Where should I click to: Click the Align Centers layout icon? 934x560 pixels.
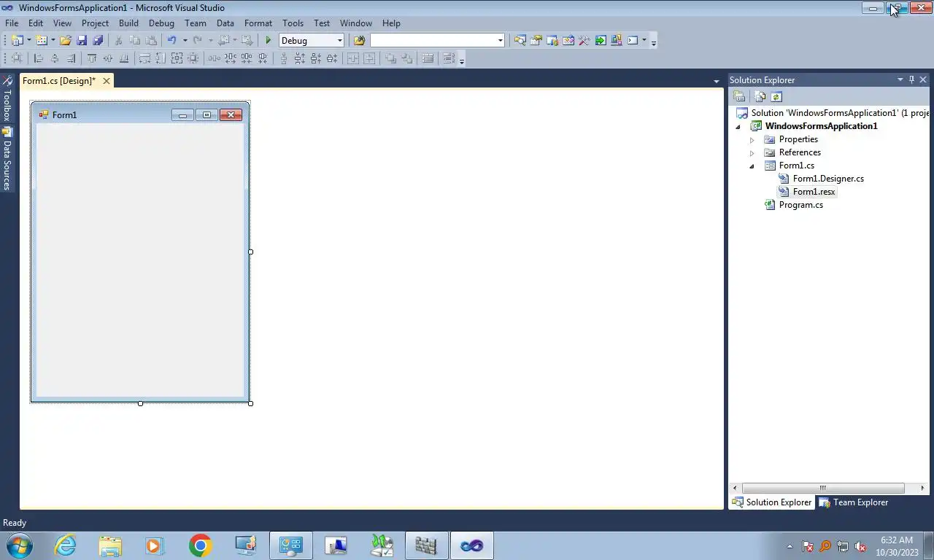tap(55, 58)
